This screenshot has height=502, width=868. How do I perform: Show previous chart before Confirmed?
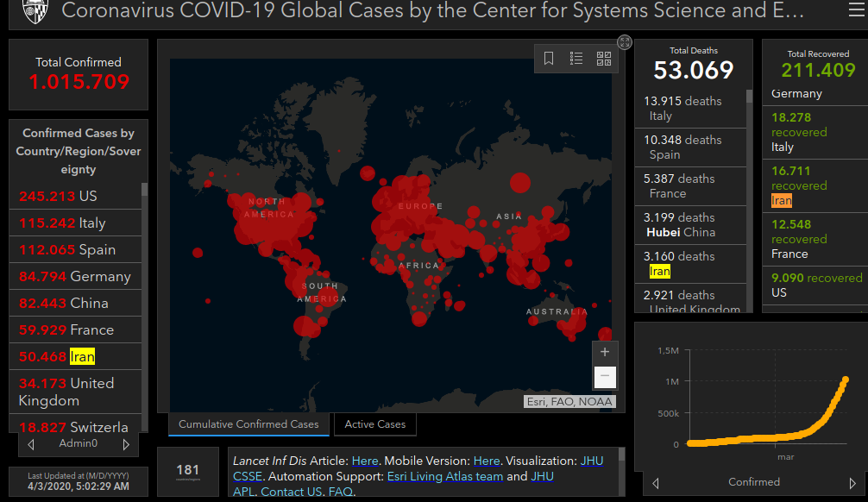click(656, 483)
